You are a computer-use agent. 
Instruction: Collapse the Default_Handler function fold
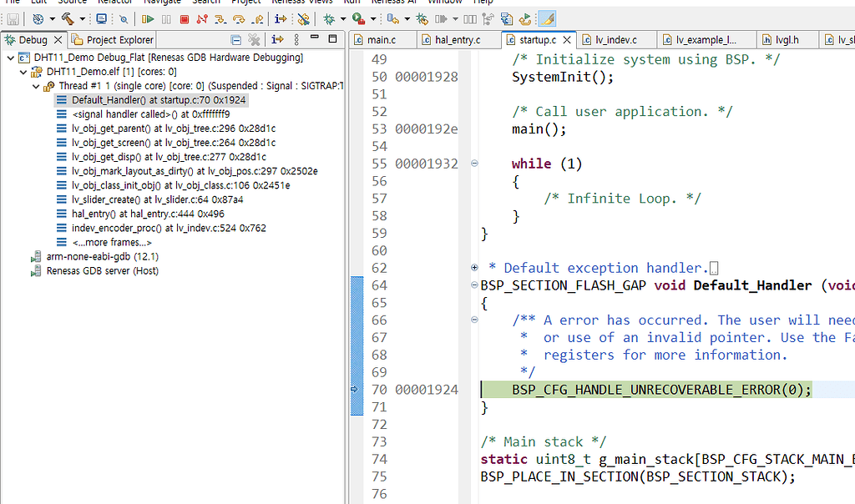pos(474,285)
